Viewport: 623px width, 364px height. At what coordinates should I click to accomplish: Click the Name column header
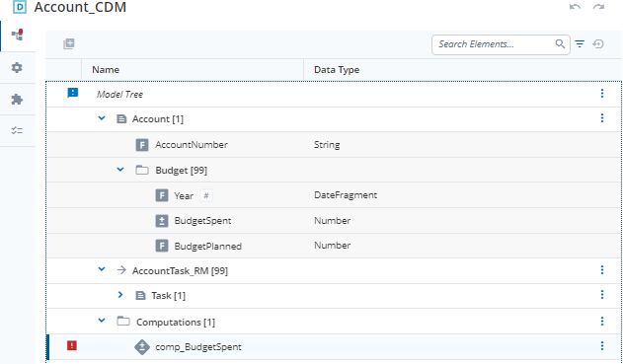106,70
